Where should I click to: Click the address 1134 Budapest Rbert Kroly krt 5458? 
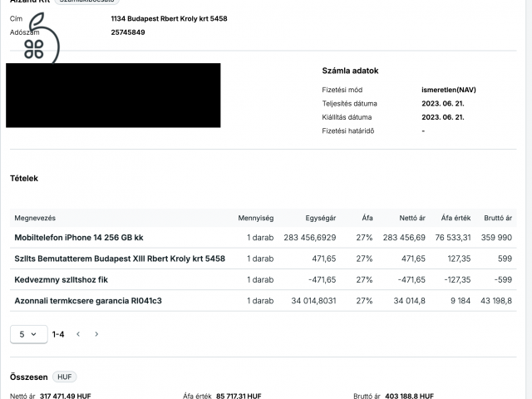[x=169, y=18]
